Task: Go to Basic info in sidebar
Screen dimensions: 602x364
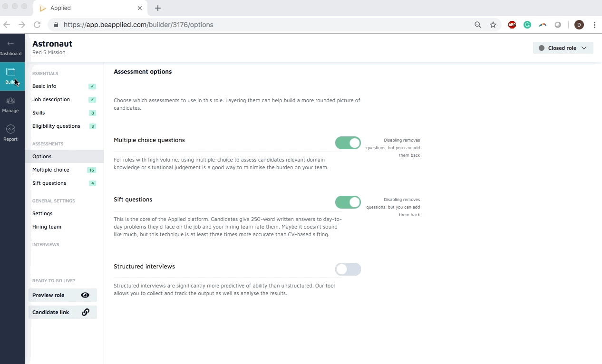Action: (x=44, y=86)
